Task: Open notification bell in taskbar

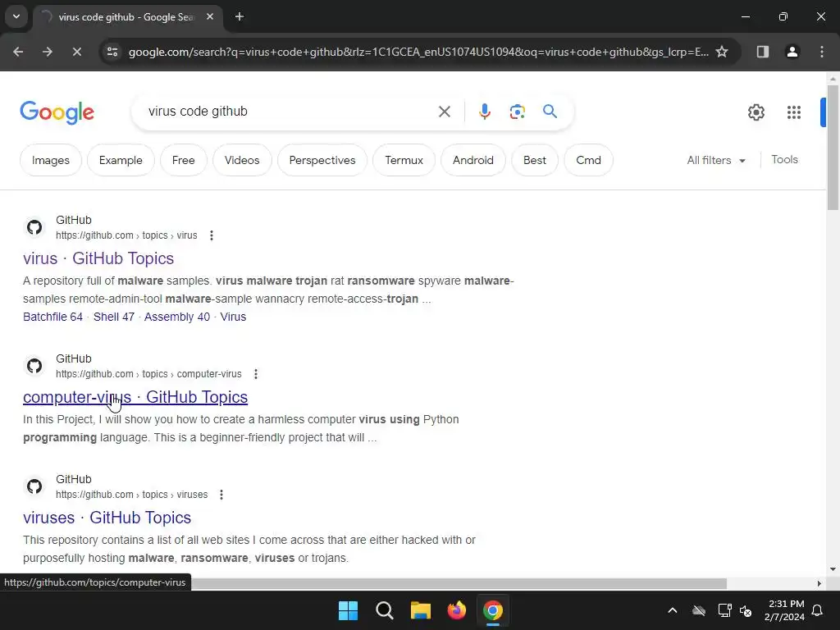Action: [818, 610]
